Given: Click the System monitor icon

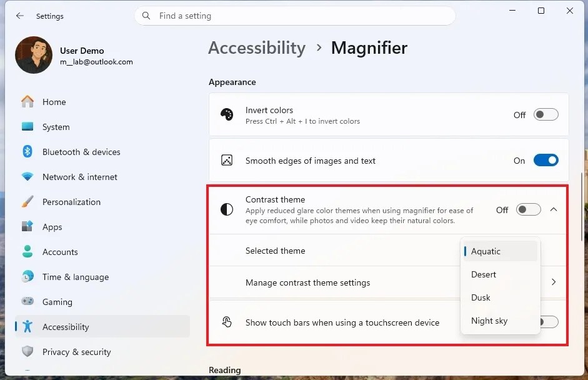Looking at the screenshot, I should coord(27,127).
